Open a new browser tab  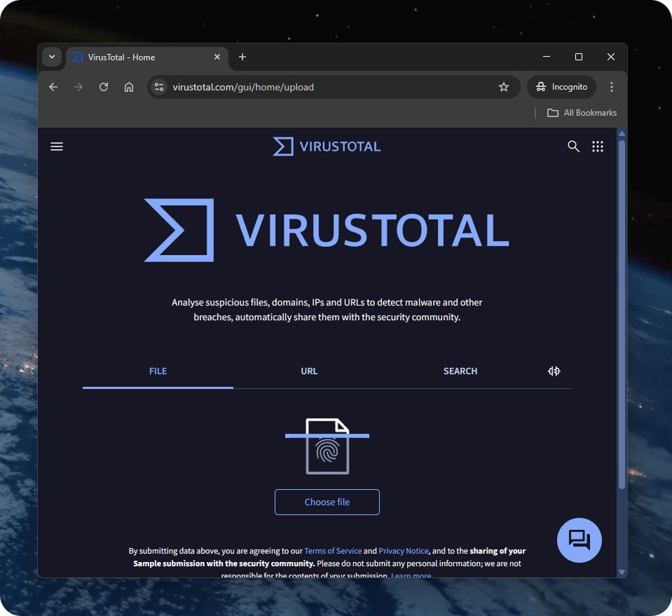pyautogui.click(x=242, y=57)
